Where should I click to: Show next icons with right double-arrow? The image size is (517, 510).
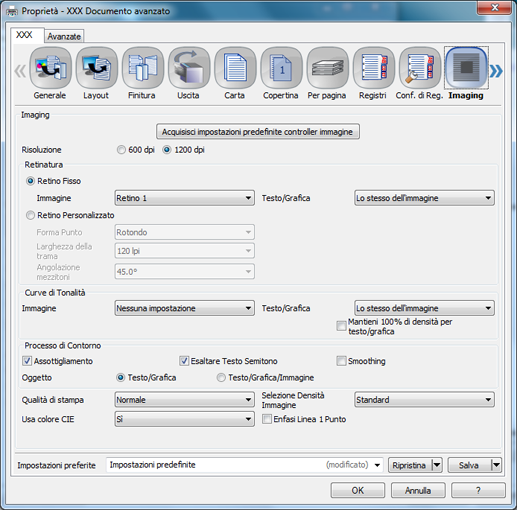pos(496,71)
